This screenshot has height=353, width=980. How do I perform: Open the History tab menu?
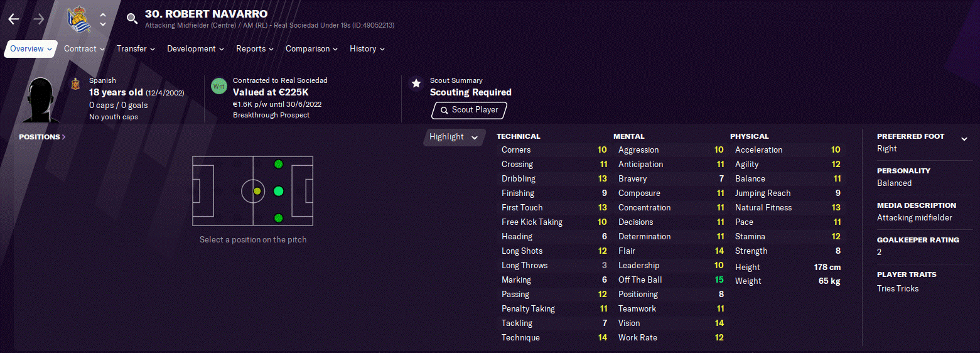(x=367, y=49)
